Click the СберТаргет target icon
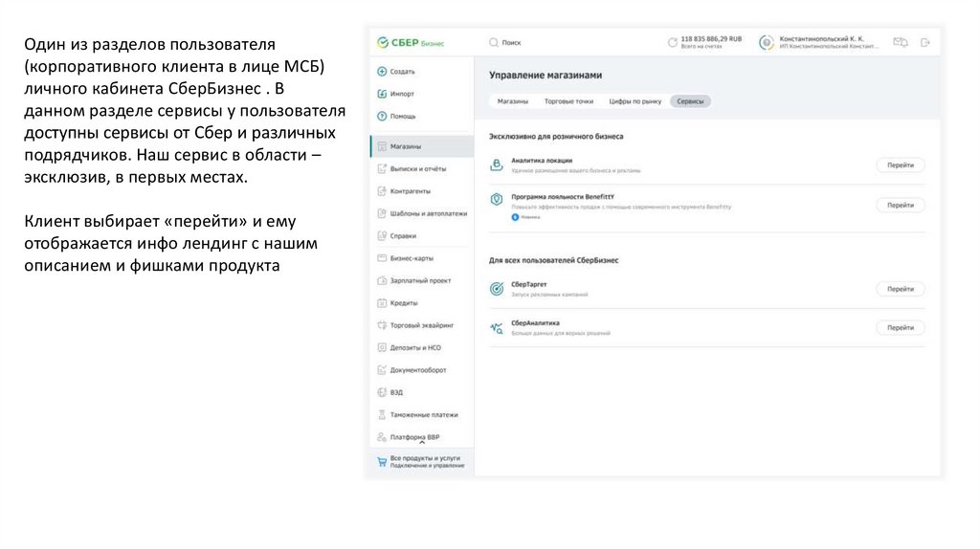This screenshot has height=549, width=980. [x=497, y=289]
